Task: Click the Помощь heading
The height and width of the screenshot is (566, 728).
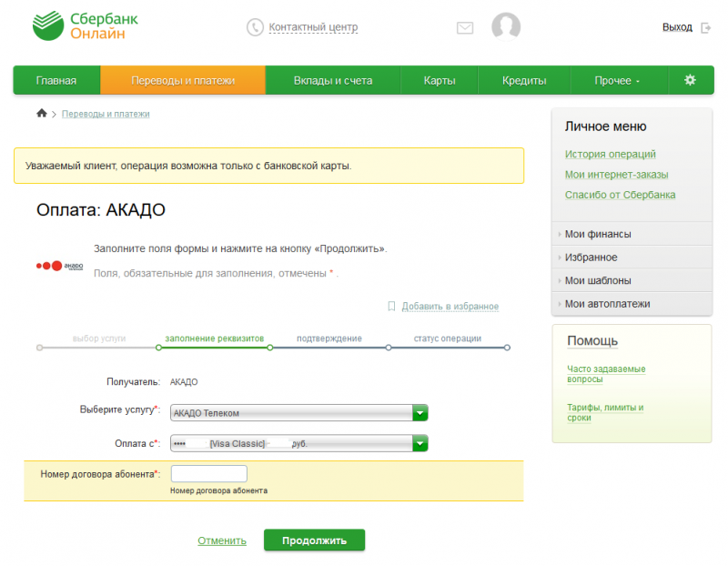Action: click(x=592, y=341)
